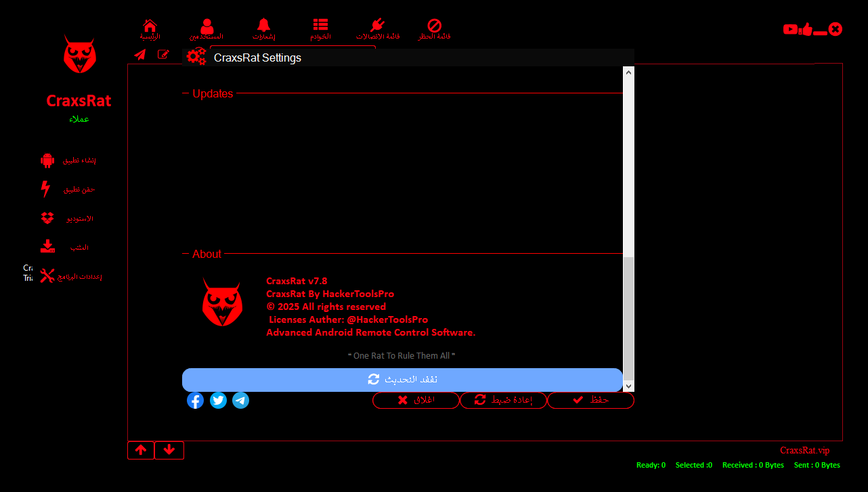
Task: Open the Connections list tab (قائمة الاتصالات)
Action: [x=378, y=30]
